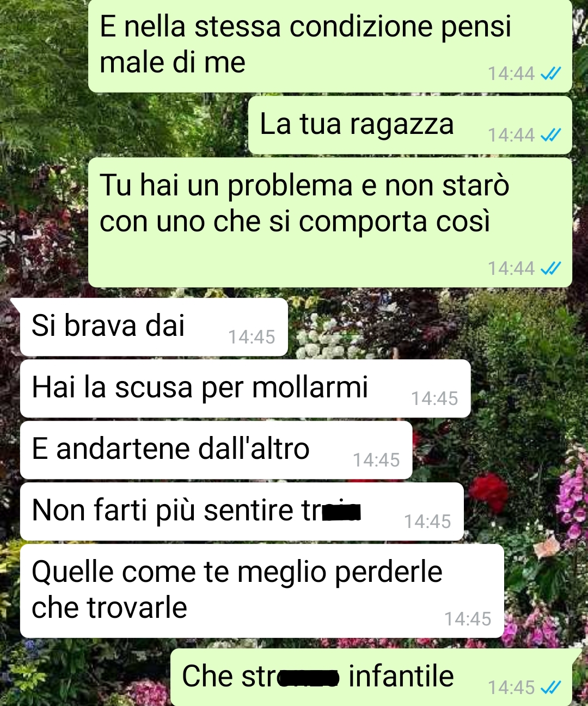Click blue double ticks on top message
588x706 pixels.
point(550,73)
